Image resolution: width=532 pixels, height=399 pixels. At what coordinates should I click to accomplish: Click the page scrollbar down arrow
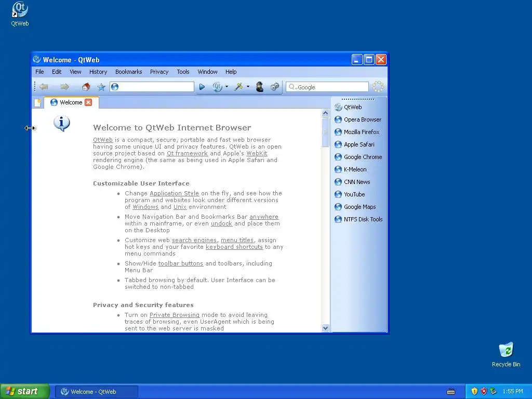[325, 328]
